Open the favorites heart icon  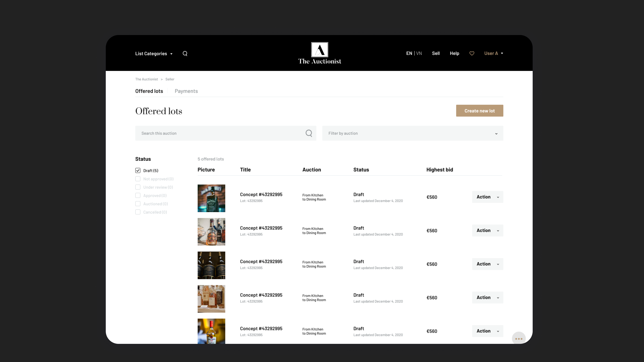point(472,53)
